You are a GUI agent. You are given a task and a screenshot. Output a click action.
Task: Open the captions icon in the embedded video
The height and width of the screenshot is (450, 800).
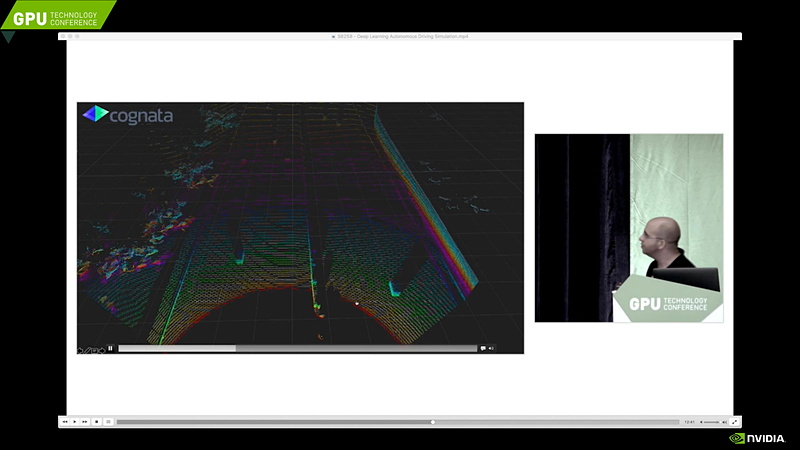pos(483,348)
